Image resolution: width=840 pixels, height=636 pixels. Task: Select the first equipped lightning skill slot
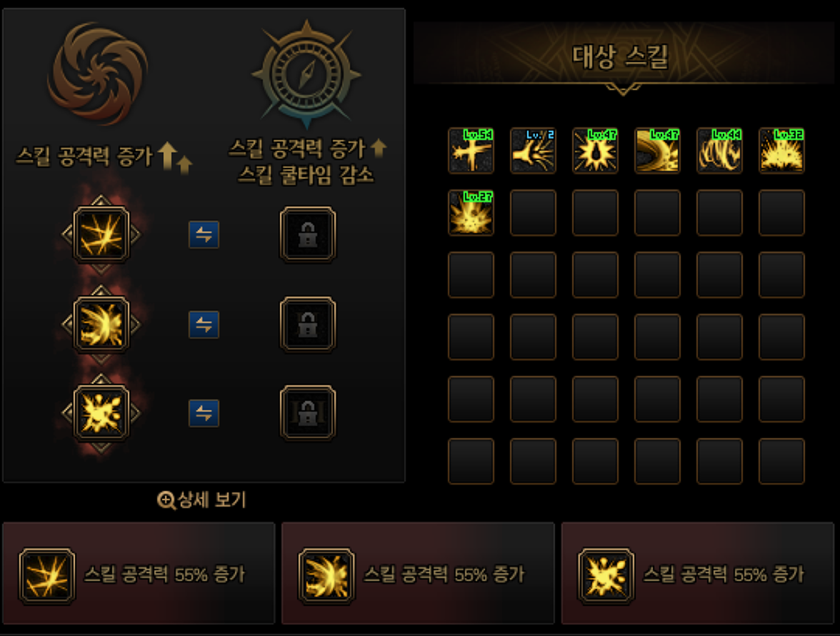(101, 234)
